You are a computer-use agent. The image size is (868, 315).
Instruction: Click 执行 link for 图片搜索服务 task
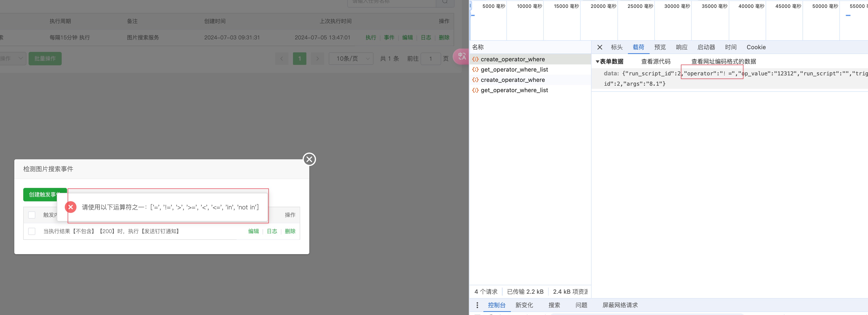point(371,37)
